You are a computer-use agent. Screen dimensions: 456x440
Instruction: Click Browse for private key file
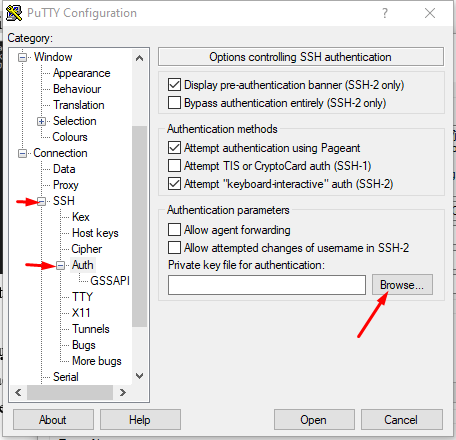(402, 285)
